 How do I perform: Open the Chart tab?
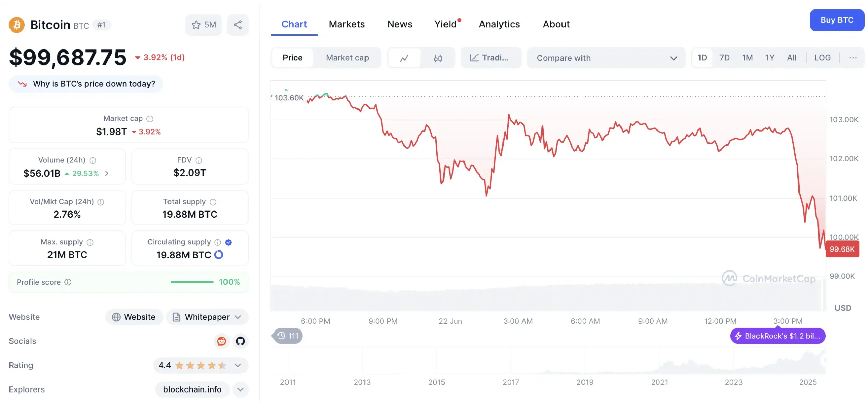pos(294,24)
